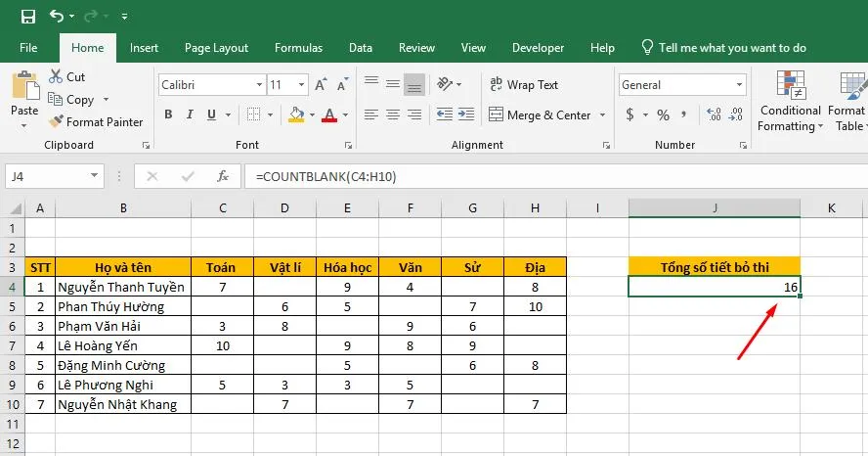Open the font color palette arrow
Screen dimensions: 868x456
345,115
